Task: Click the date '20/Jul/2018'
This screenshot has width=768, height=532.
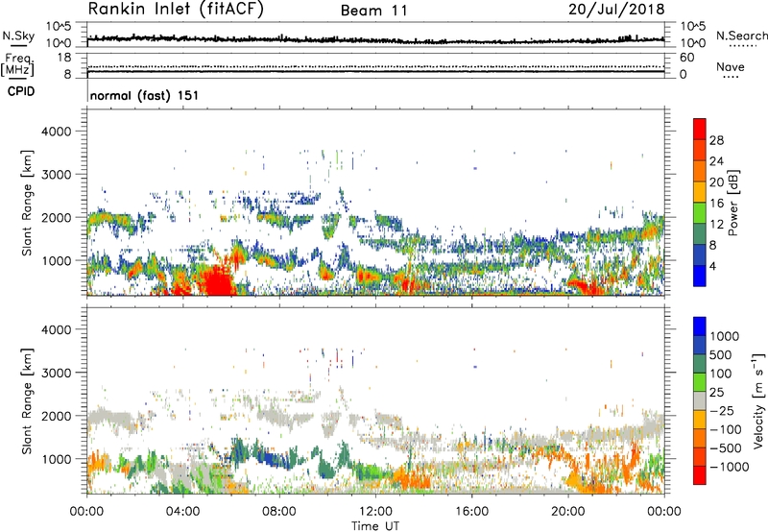Action: tap(616, 10)
